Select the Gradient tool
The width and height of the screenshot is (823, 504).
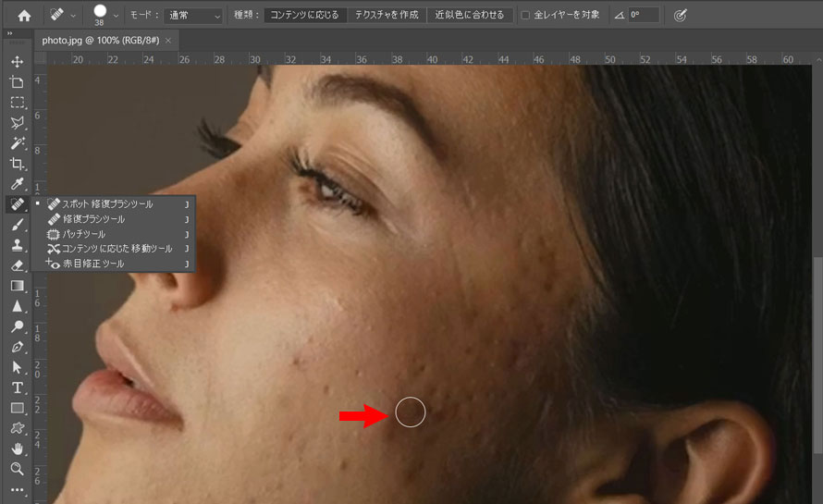[x=17, y=286]
